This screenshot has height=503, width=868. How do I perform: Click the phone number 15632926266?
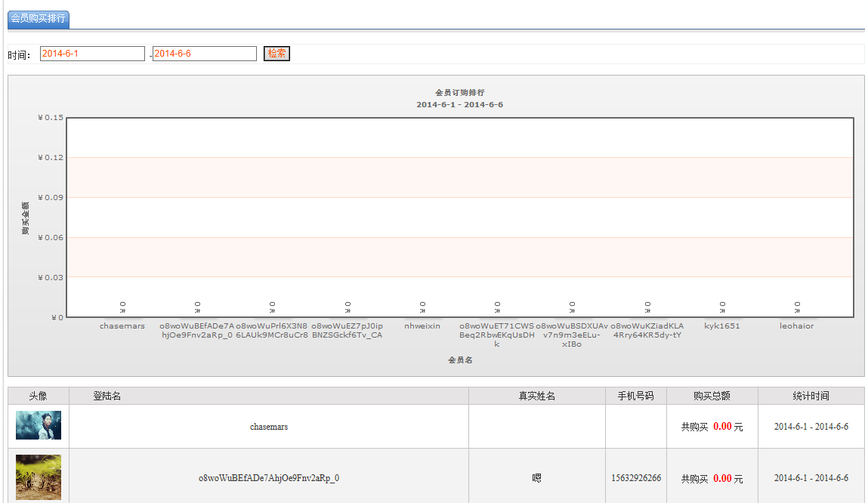(x=636, y=478)
